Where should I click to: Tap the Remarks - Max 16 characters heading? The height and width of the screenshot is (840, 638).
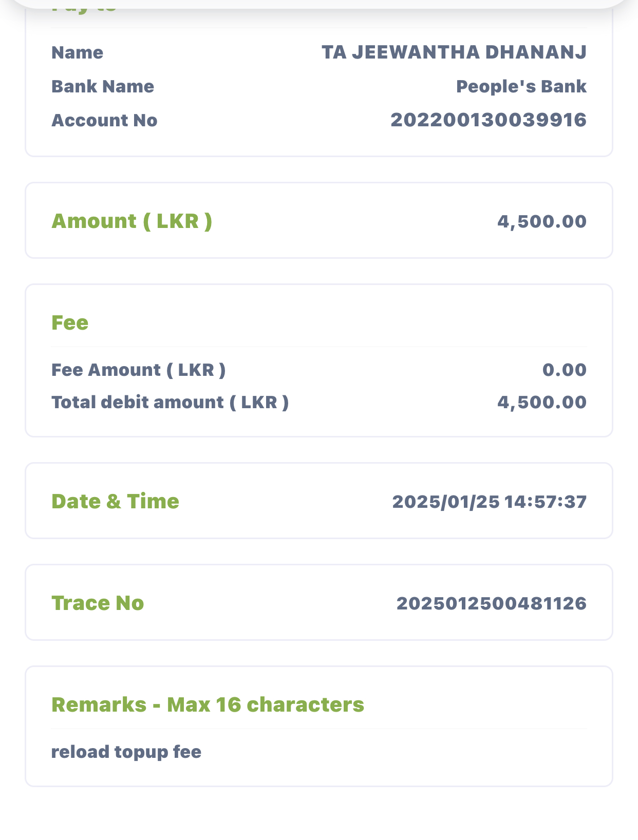pos(208,704)
